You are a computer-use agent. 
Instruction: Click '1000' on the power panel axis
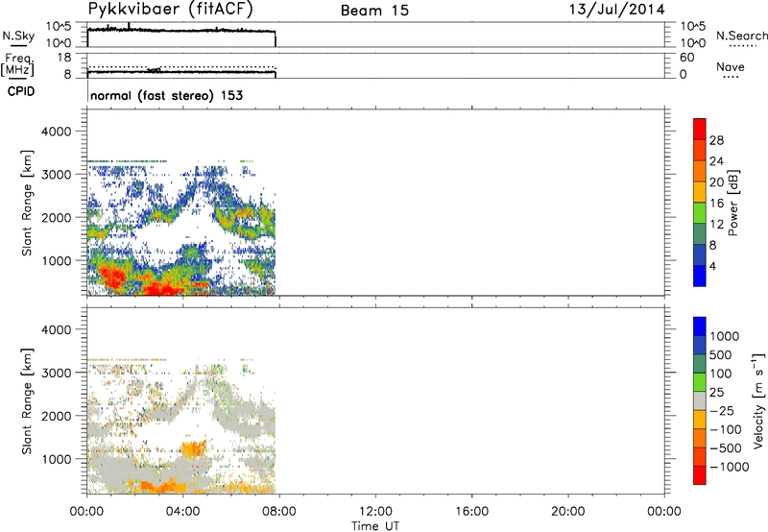[56, 260]
